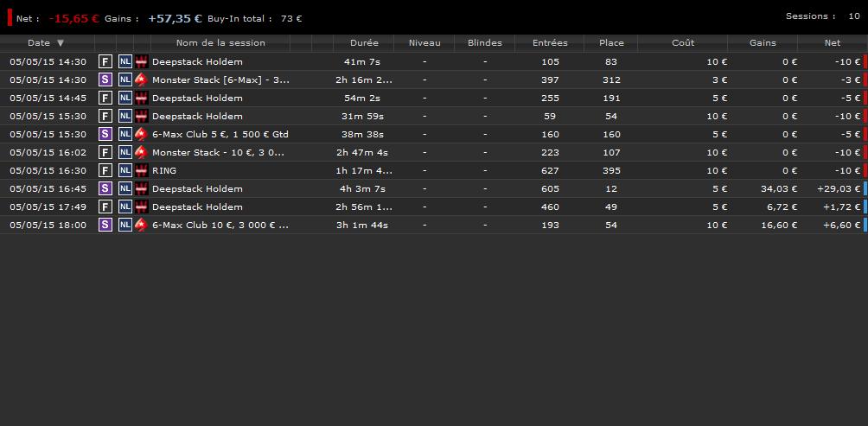Image resolution: width=868 pixels, height=426 pixels.
Task: Select the RING session name
Action: coord(164,170)
